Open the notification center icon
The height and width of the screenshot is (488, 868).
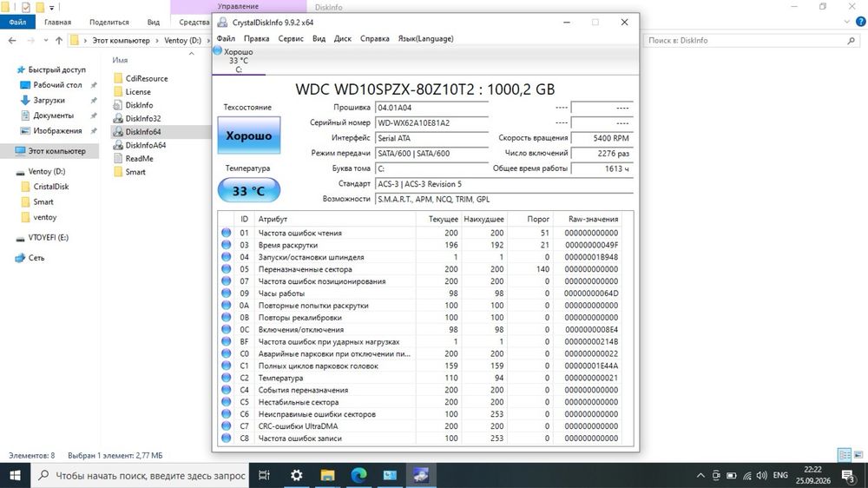click(x=848, y=475)
